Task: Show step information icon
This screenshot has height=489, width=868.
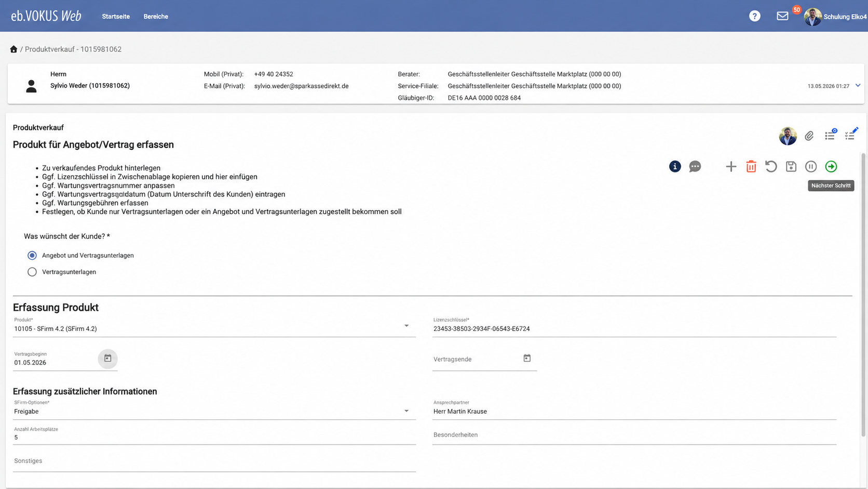Action: 674,166
